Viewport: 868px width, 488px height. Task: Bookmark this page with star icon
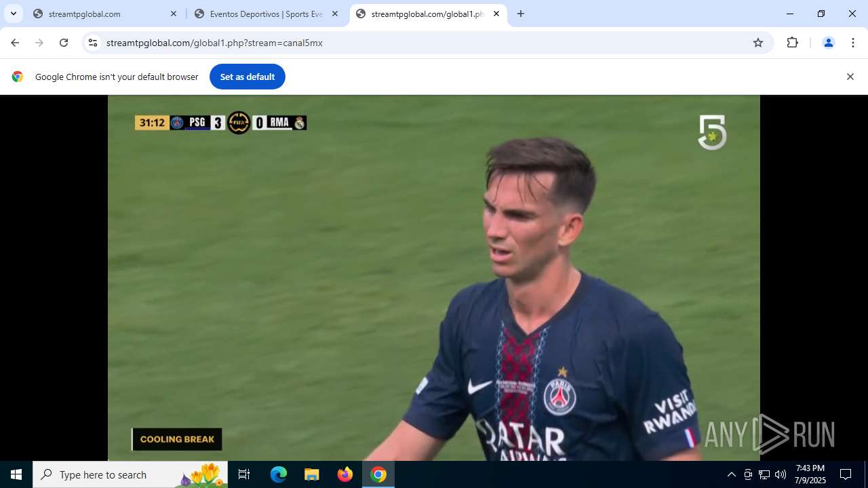point(758,43)
